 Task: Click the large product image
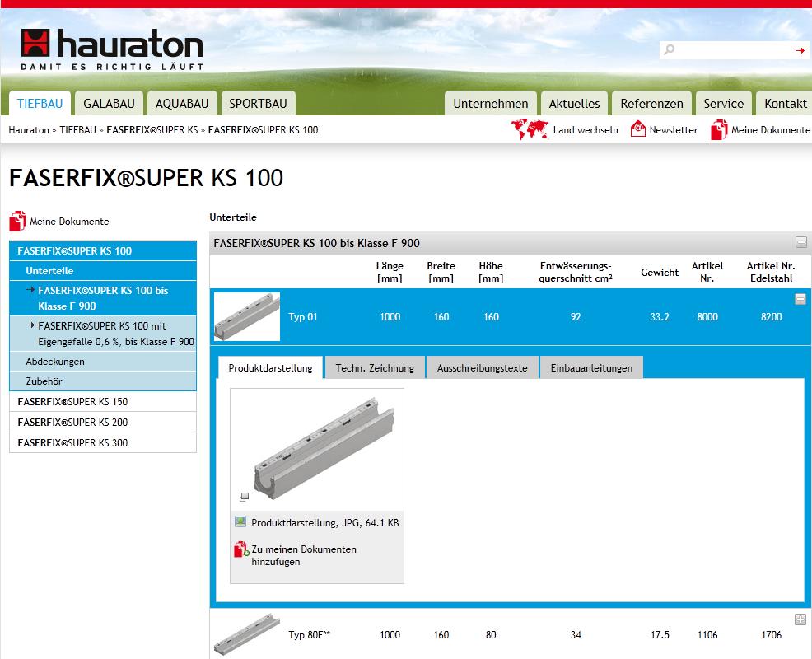tap(324, 449)
